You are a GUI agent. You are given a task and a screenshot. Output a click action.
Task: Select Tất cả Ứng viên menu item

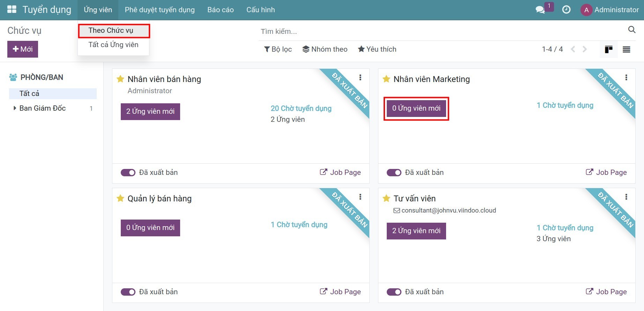click(113, 45)
